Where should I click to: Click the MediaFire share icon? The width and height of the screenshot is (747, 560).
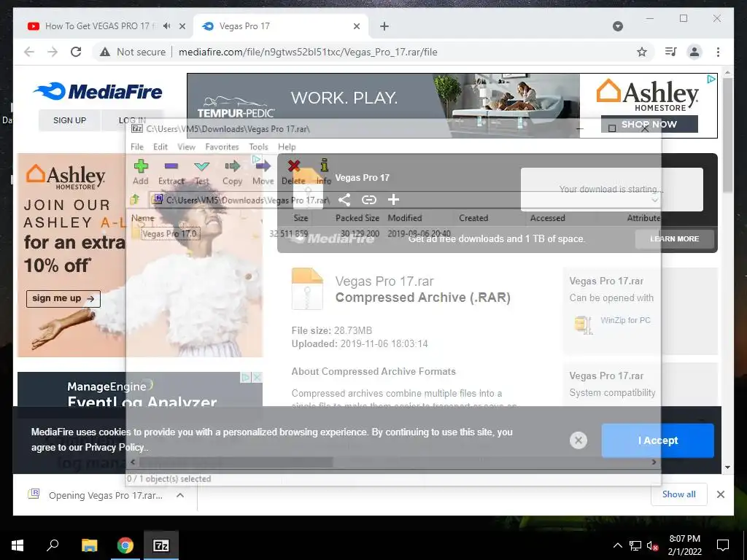pos(344,200)
